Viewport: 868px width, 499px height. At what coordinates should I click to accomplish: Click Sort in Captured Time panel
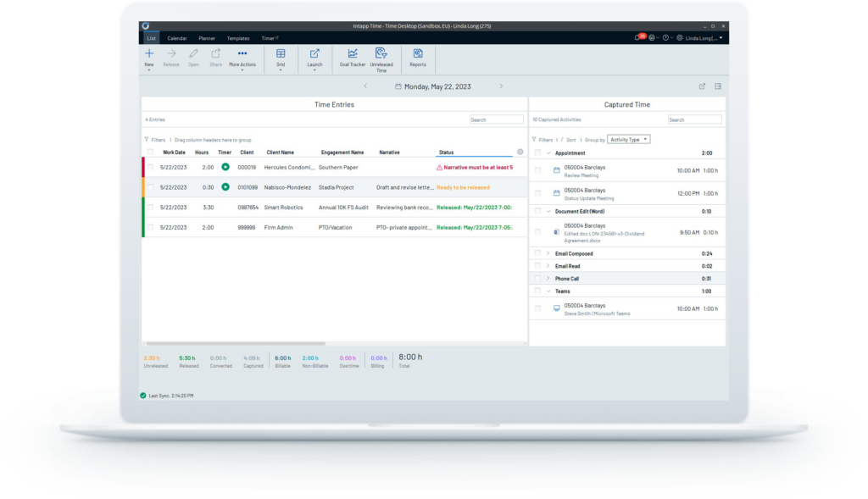(x=570, y=140)
